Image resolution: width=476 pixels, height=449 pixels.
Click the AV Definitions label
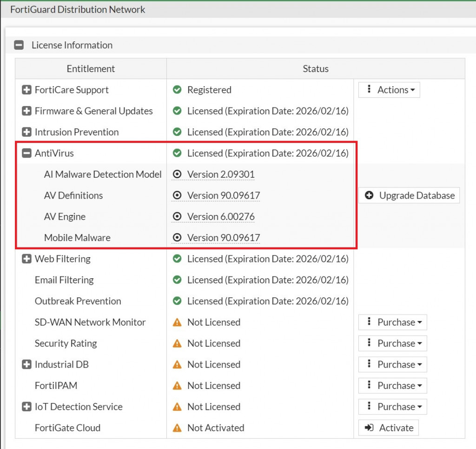73,195
